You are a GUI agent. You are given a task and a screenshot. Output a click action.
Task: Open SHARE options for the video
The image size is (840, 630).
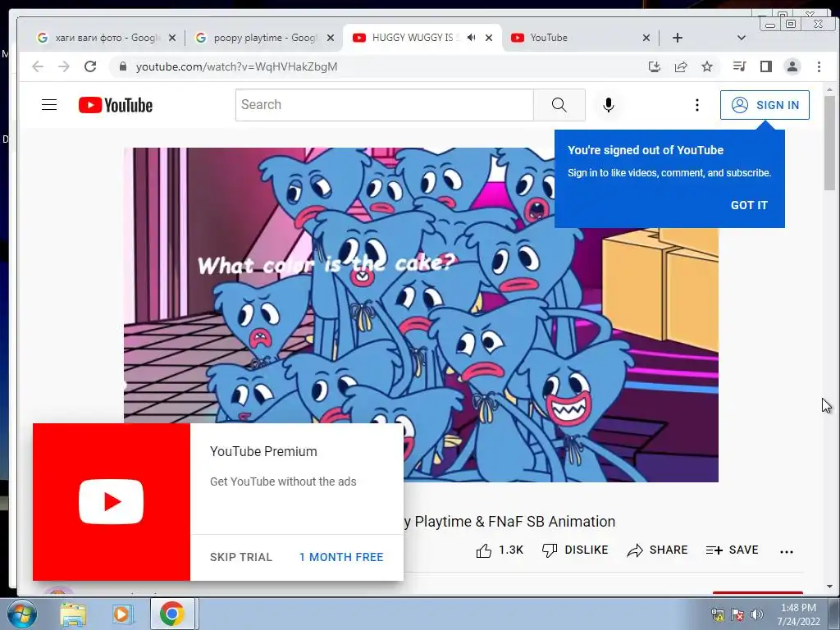point(657,550)
